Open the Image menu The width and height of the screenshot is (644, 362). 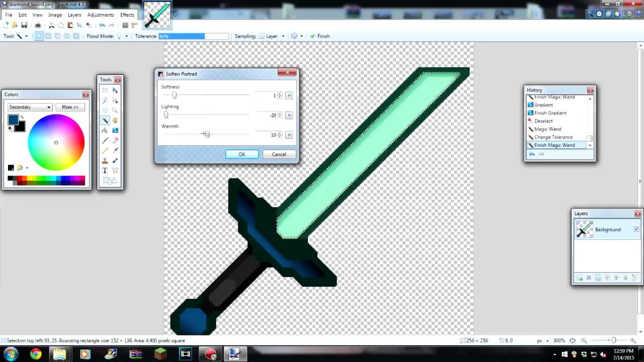pos(55,15)
